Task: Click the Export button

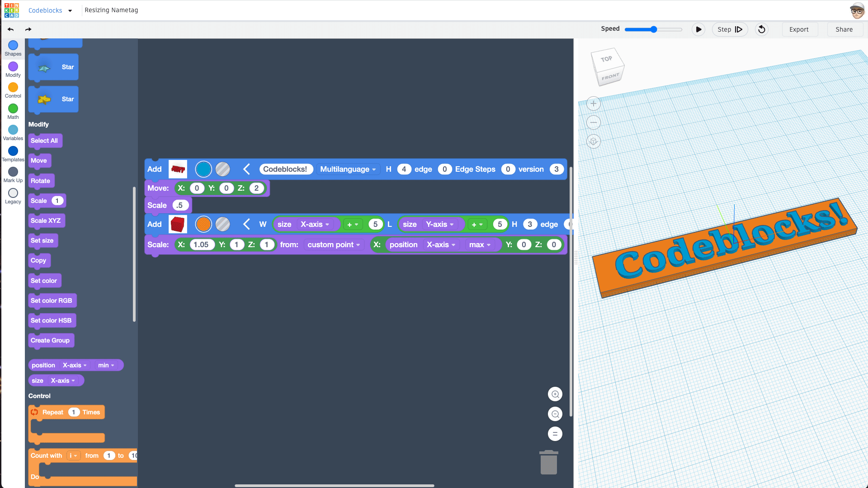Action: 799,29
